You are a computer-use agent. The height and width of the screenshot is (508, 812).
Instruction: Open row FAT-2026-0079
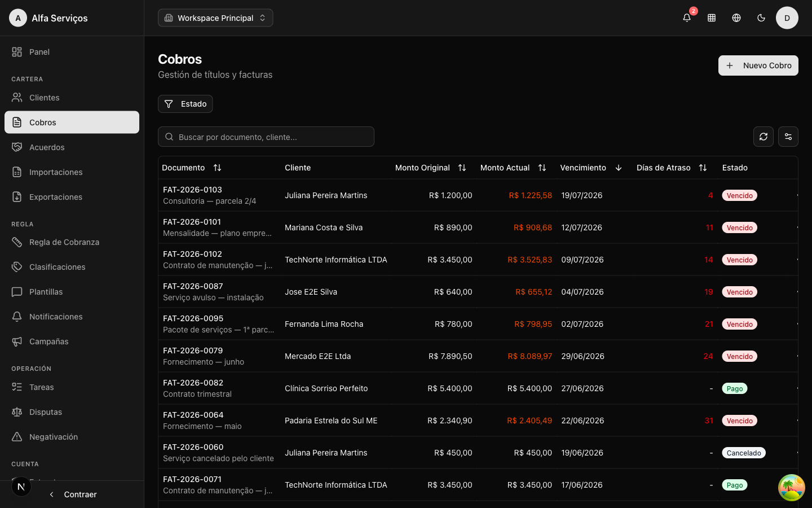pyautogui.click(x=478, y=356)
